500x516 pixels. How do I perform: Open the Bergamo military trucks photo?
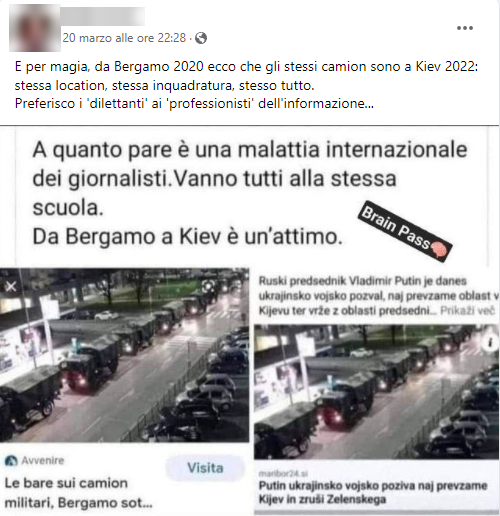[124, 355]
